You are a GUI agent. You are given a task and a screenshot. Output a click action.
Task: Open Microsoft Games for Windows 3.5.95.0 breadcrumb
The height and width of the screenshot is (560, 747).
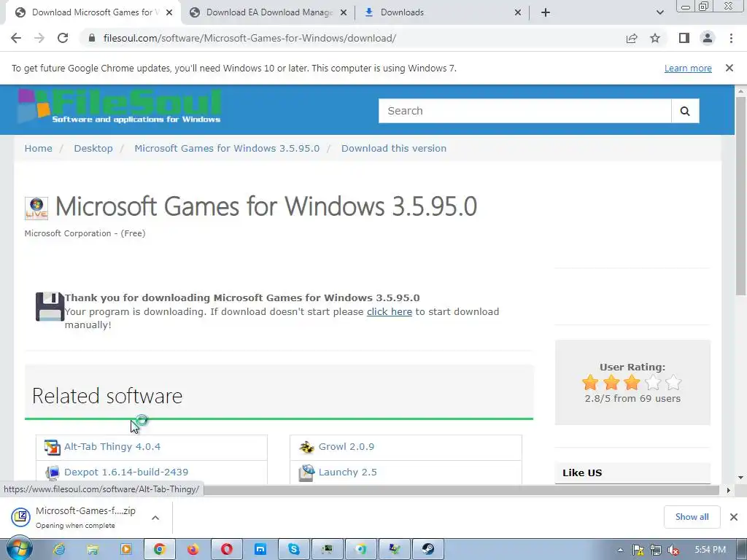point(227,148)
